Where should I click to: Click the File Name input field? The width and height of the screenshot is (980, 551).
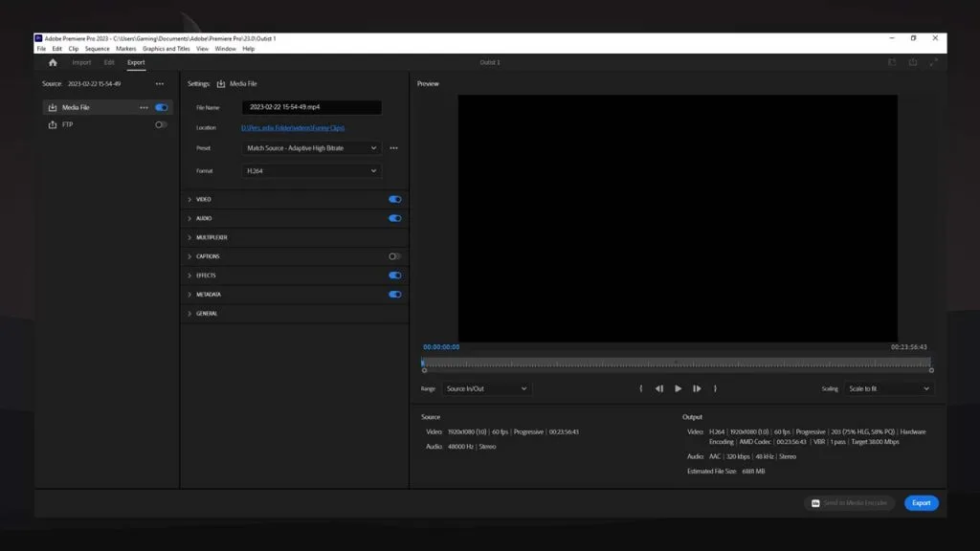311,107
